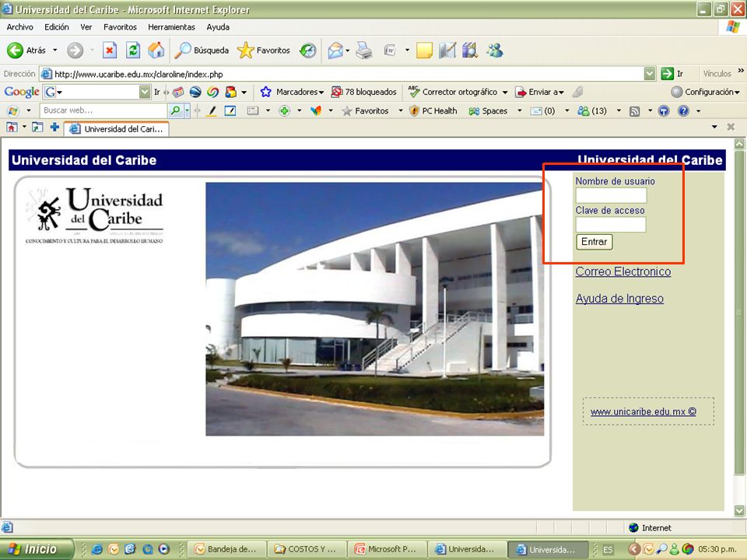
Task: Open the Ayuda de Ingreso link
Action: click(619, 299)
